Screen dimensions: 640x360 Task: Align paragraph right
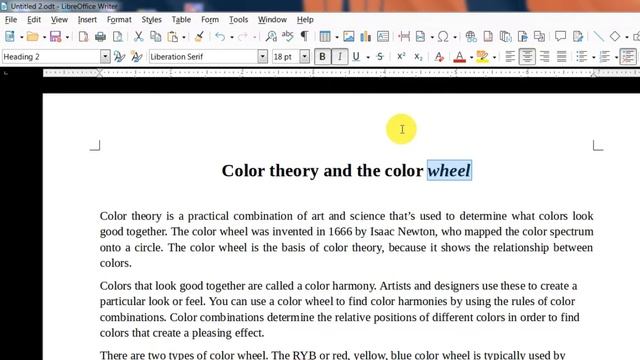tap(544, 57)
